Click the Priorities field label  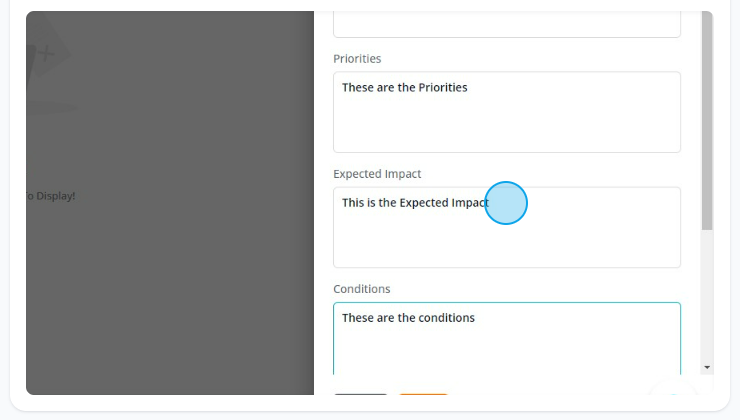point(357,59)
